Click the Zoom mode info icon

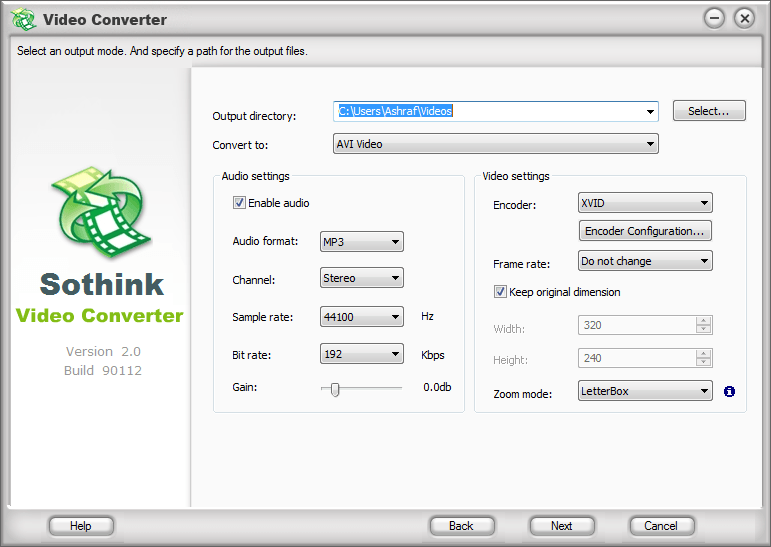tap(729, 392)
